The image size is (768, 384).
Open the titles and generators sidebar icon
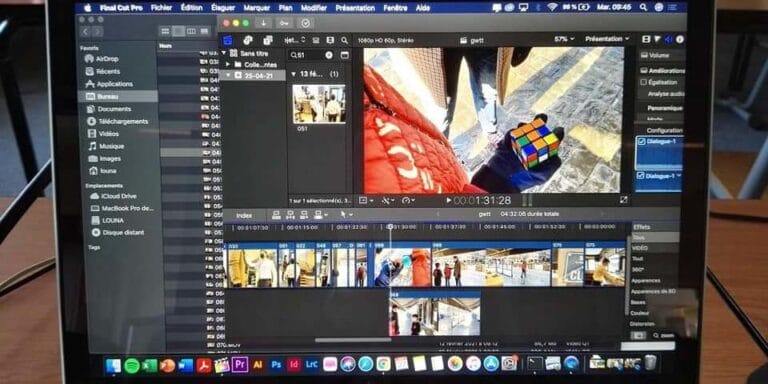(268, 40)
